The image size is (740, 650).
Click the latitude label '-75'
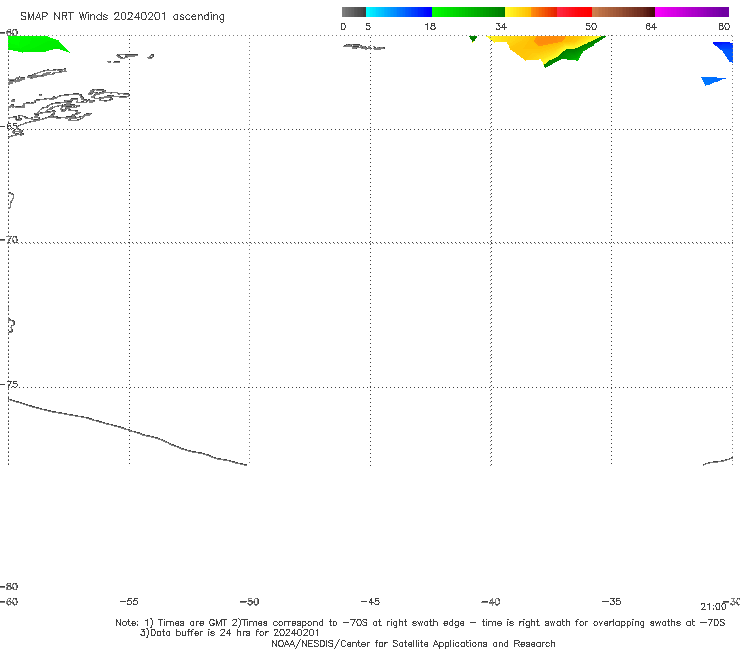click(8, 384)
